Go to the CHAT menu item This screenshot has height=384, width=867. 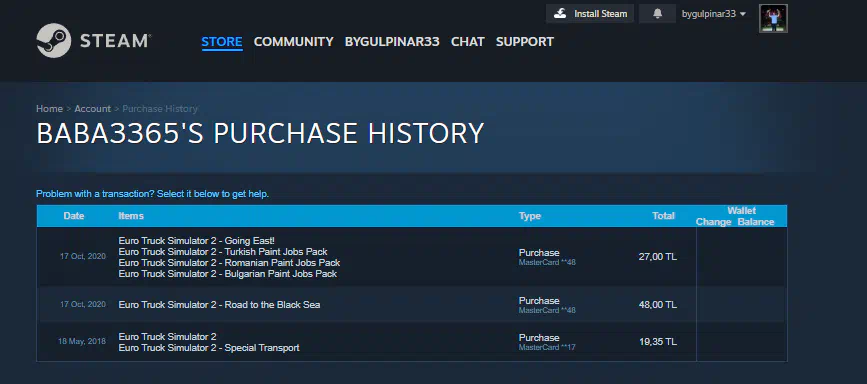(x=468, y=41)
